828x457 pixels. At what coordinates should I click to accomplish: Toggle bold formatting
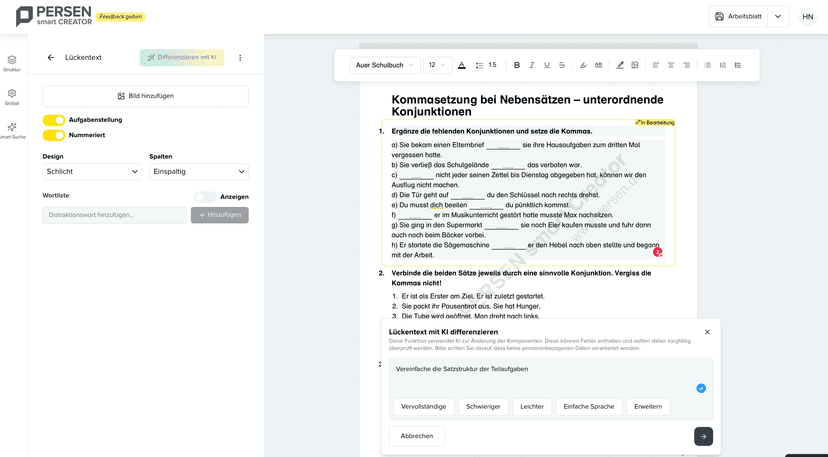pos(517,65)
